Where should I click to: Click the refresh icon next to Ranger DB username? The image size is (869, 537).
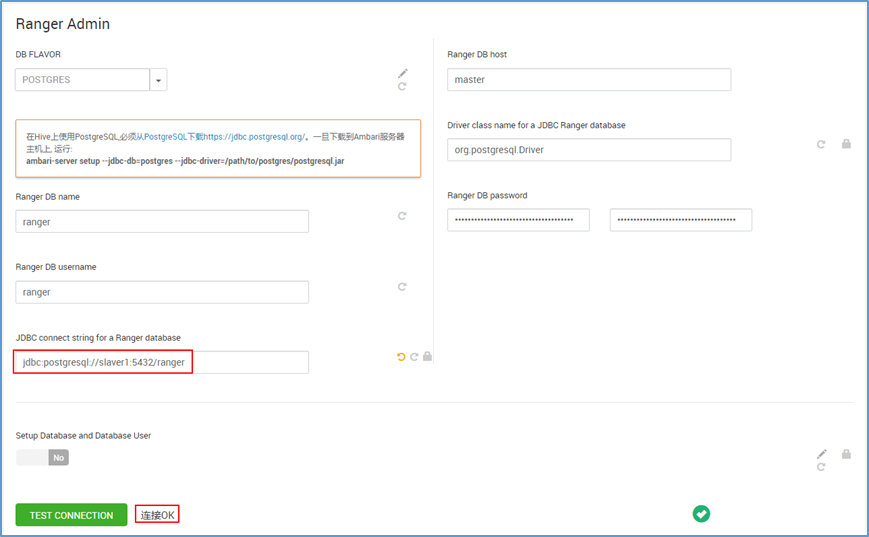402,287
